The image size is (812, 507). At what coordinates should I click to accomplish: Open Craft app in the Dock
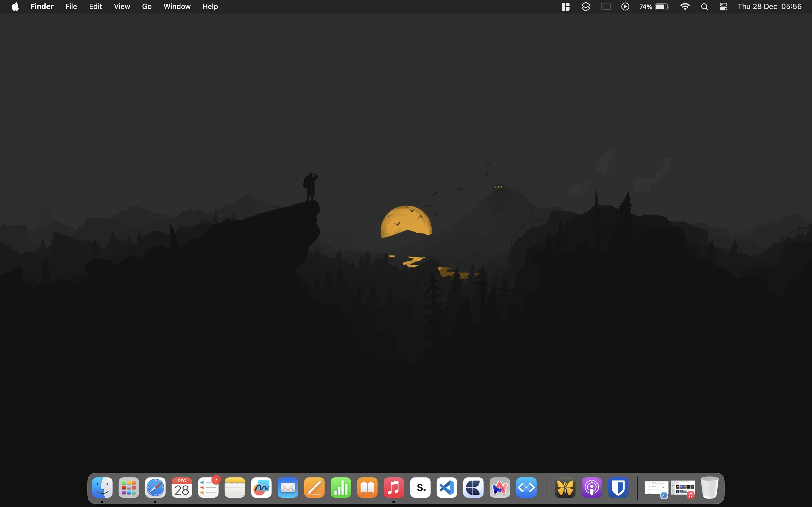pyautogui.click(x=473, y=488)
